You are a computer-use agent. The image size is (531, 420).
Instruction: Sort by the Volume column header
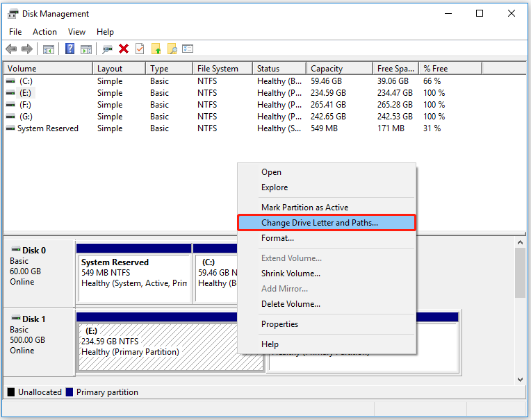coord(48,68)
